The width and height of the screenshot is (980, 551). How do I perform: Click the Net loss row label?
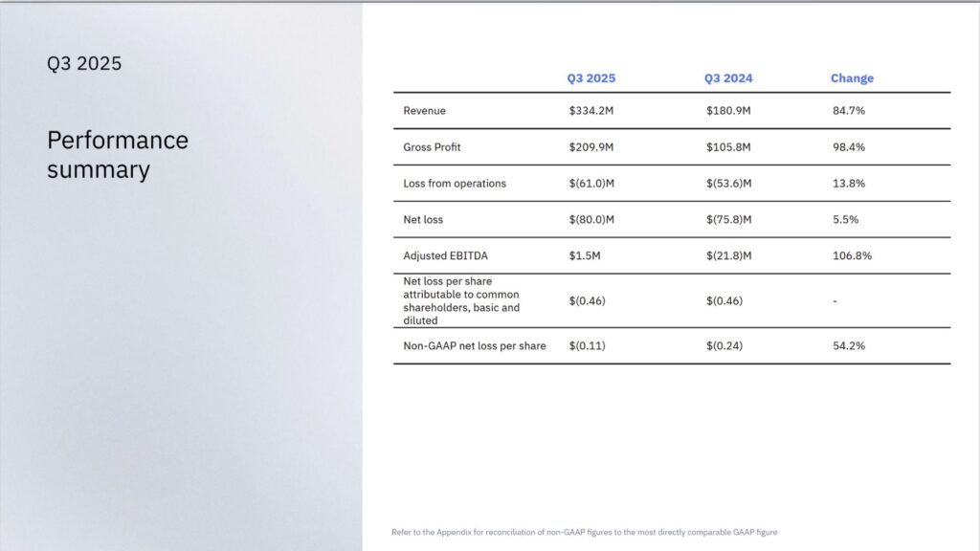click(425, 220)
